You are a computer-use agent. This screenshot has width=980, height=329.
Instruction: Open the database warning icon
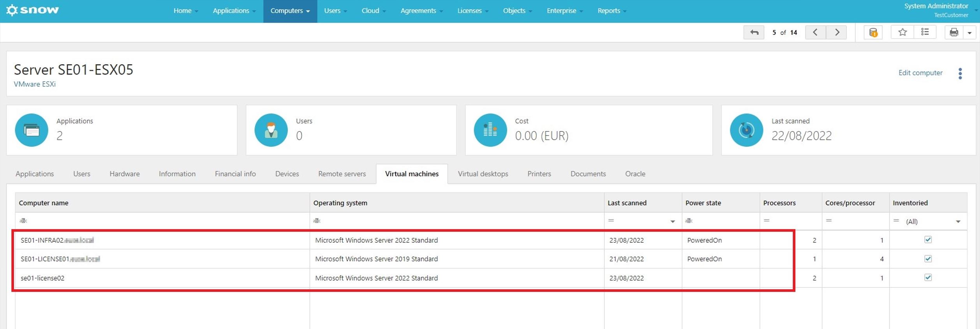[873, 32]
